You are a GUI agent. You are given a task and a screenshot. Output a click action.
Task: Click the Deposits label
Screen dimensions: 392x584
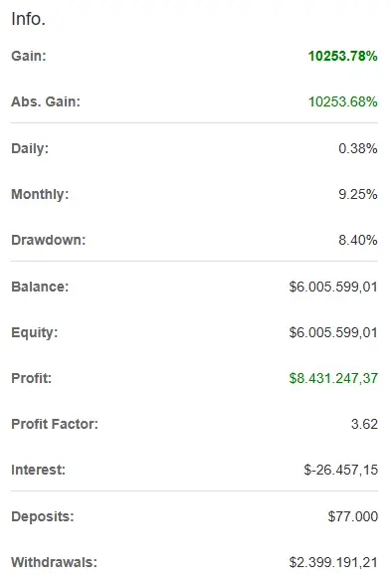coord(43,516)
